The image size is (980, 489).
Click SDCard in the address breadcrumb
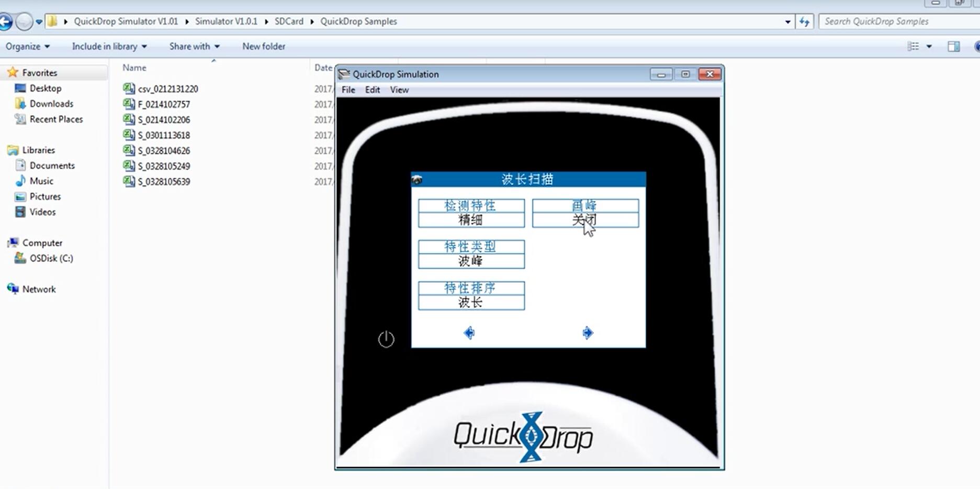(x=289, y=21)
